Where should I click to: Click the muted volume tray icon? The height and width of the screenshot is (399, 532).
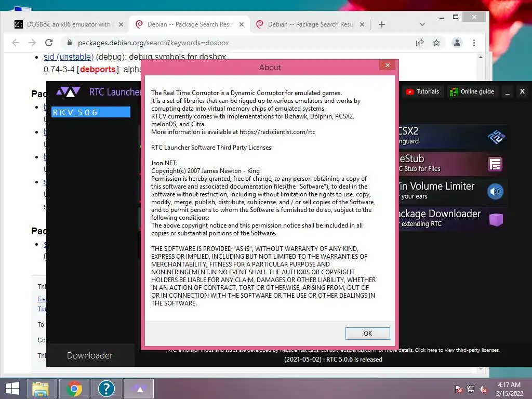click(x=483, y=389)
